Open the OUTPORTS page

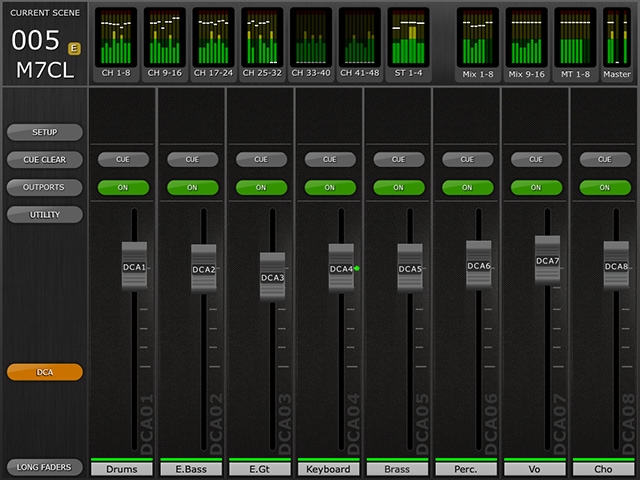coord(44,187)
